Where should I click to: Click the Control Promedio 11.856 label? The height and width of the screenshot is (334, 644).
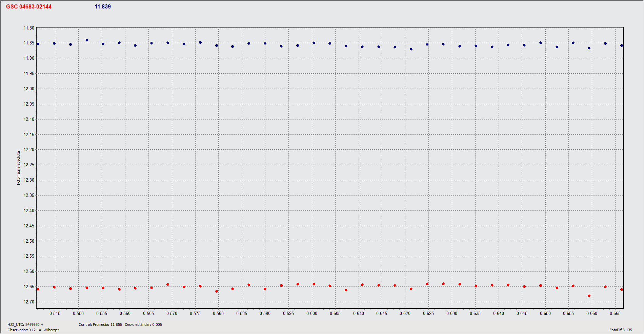(x=100, y=324)
